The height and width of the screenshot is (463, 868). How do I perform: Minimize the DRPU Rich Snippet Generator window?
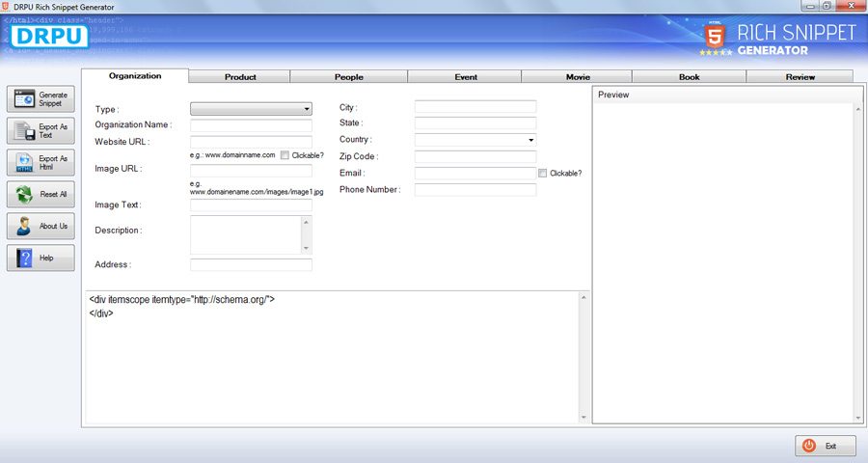811,6
